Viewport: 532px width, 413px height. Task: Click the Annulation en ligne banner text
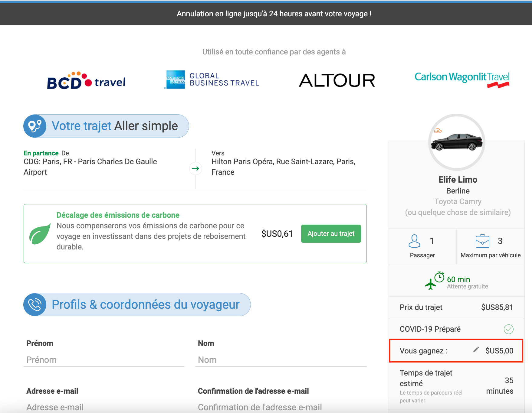point(274,14)
